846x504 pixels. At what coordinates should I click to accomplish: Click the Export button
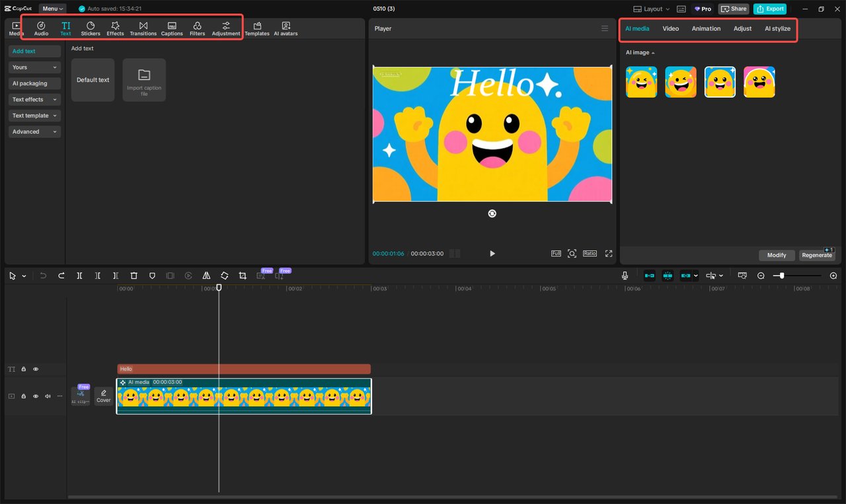[x=770, y=9]
